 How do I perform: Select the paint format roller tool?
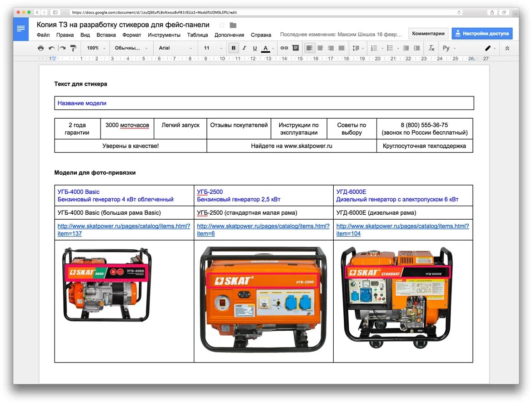point(73,48)
